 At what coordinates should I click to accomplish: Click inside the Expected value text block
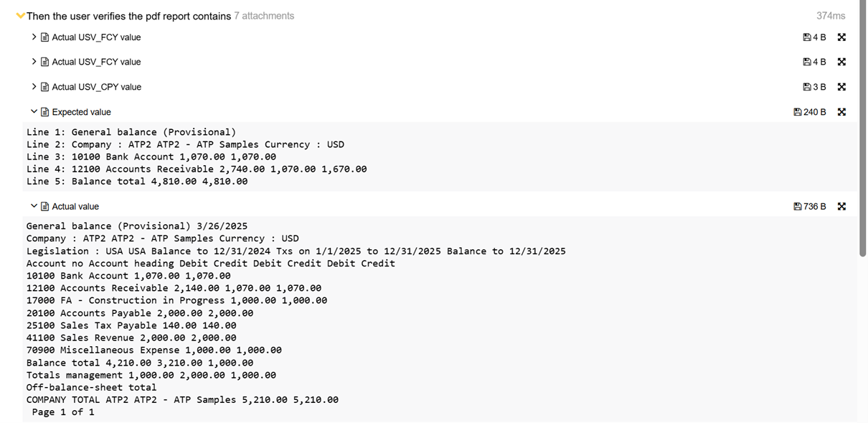(287, 157)
